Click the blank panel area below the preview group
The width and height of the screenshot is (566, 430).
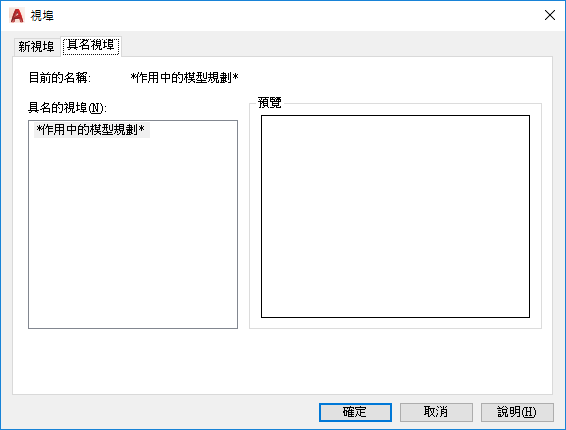(395, 361)
